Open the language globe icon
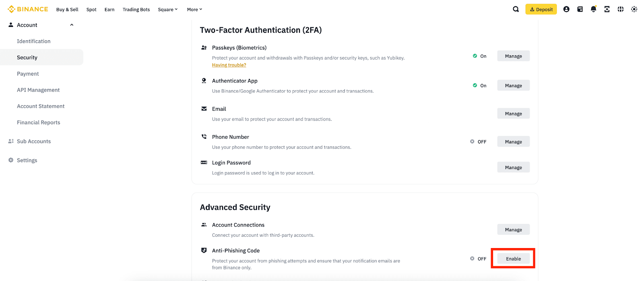 point(621,9)
